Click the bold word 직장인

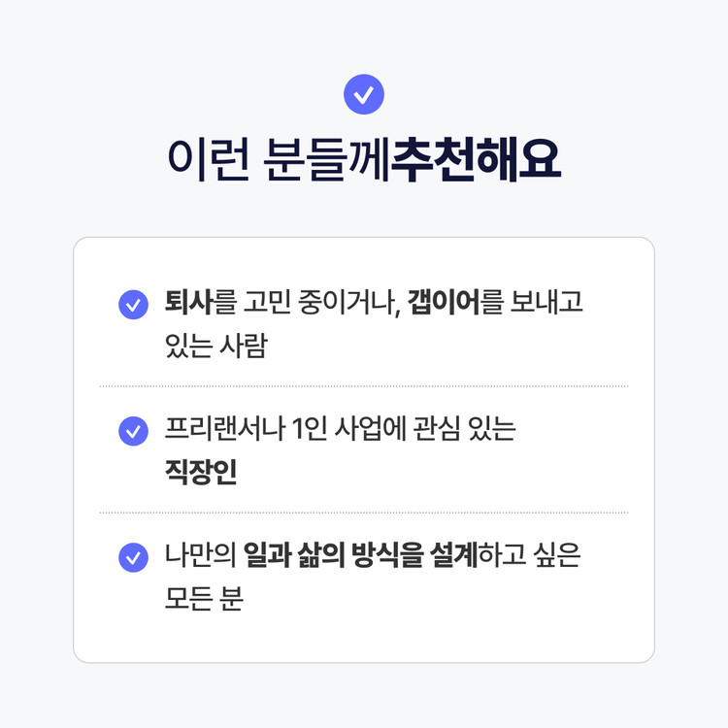click(201, 475)
